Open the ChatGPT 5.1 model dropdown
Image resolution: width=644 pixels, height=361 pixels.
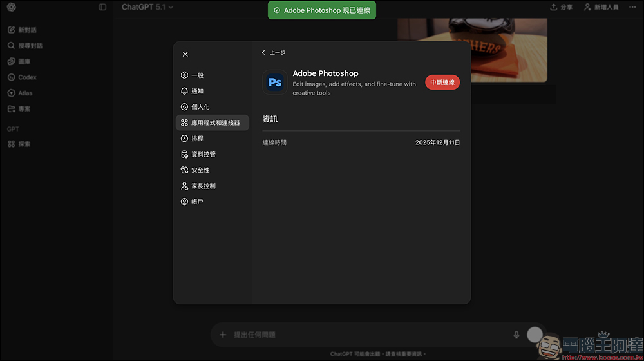coord(147,7)
